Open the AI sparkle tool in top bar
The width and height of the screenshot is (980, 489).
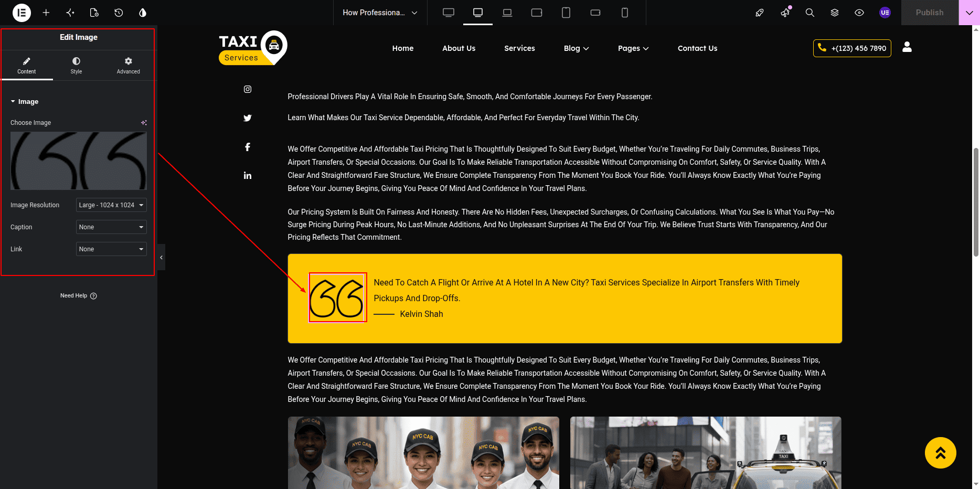click(x=70, y=13)
